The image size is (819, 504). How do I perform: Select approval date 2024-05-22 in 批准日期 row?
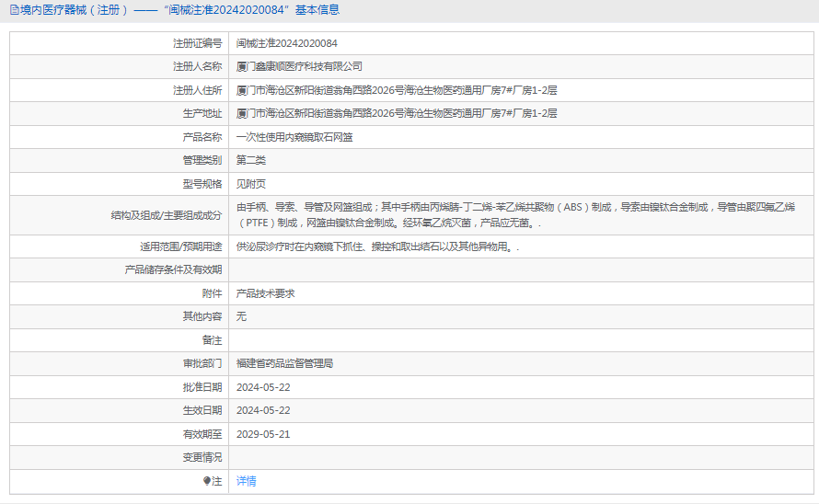[x=263, y=387]
